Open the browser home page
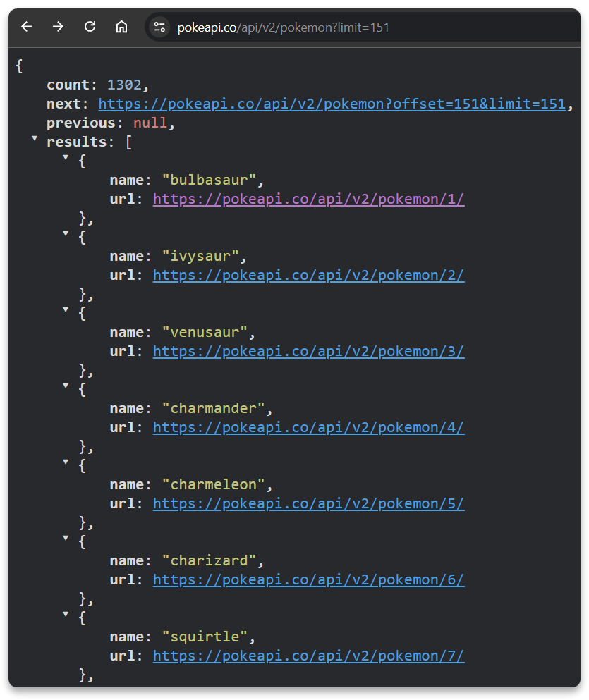This screenshot has height=700, width=589. click(121, 27)
